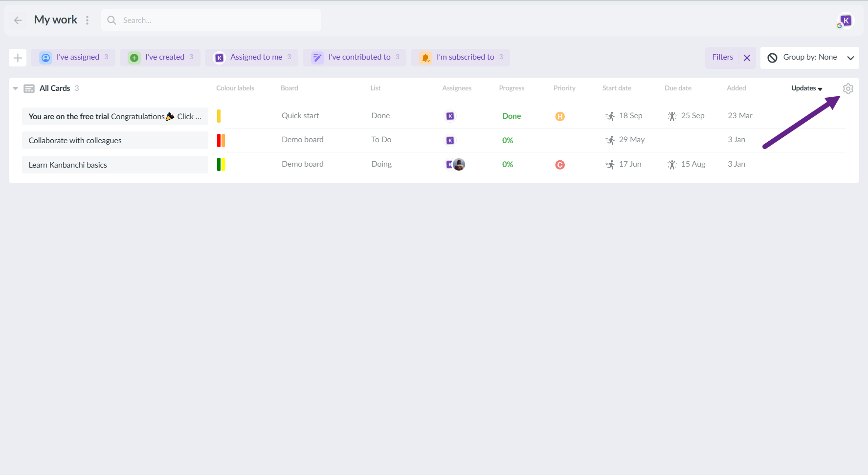Select the I've contributed to filter tab
The height and width of the screenshot is (475, 868).
click(x=355, y=57)
